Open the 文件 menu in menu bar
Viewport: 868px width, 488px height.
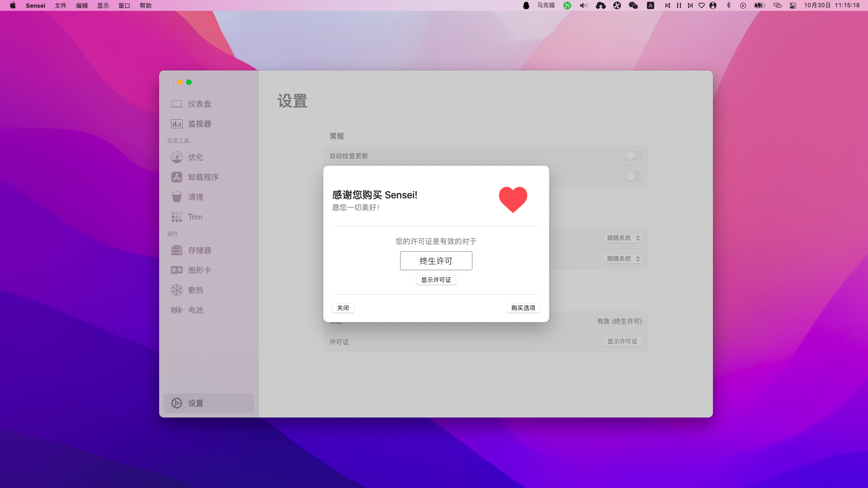[x=61, y=5]
